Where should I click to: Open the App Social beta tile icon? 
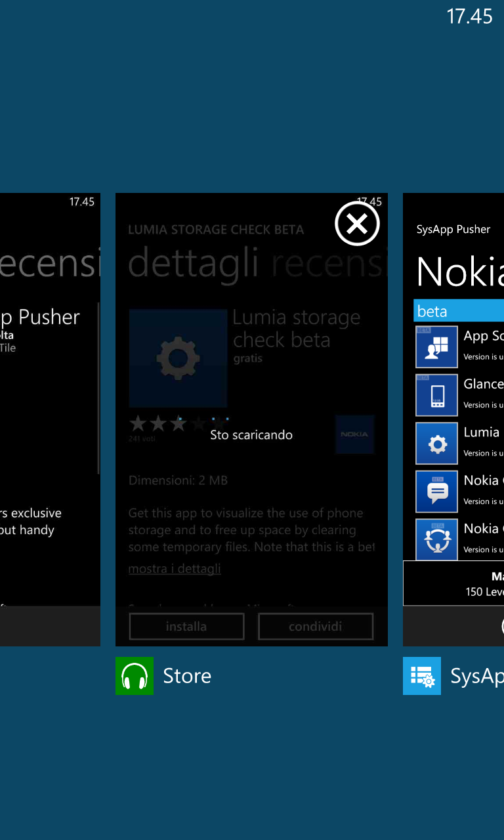[x=436, y=346]
